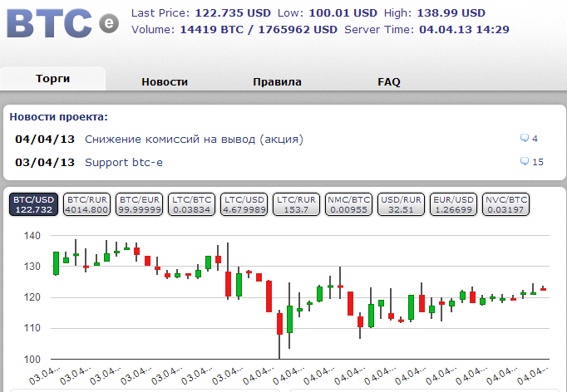Select the NVC/BTC pair button
Image resolution: width=567 pixels, height=392 pixels.
pyautogui.click(x=505, y=204)
